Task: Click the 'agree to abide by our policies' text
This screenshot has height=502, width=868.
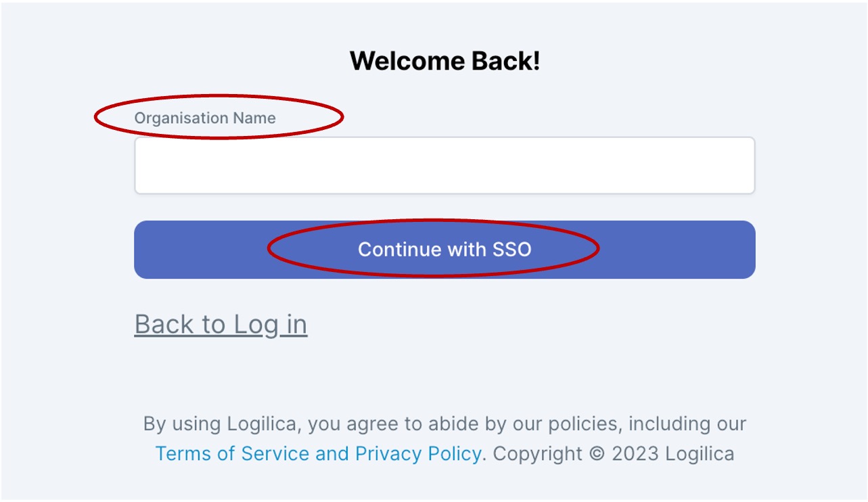Action: point(487,424)
